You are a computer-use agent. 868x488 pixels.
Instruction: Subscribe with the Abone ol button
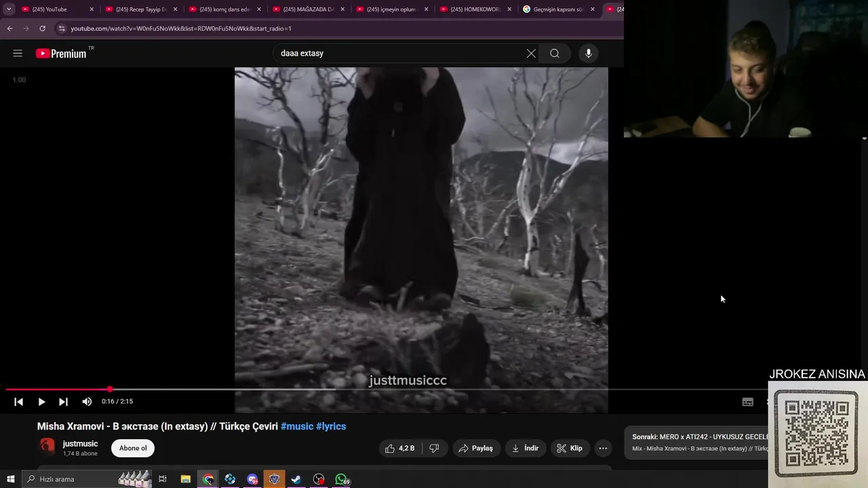click(x=133, y=448)
